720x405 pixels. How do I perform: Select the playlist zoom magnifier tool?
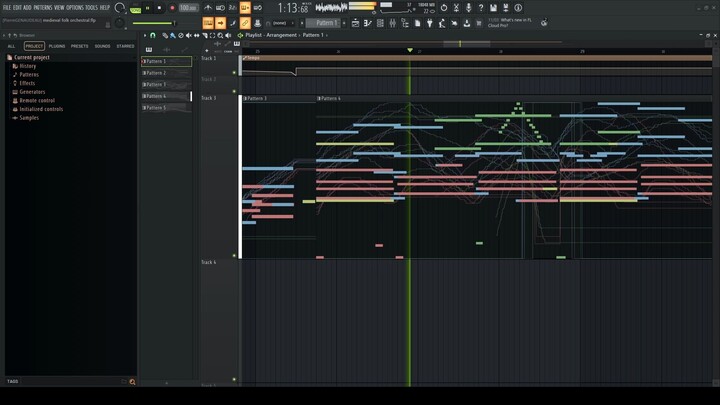click(220, 35)
